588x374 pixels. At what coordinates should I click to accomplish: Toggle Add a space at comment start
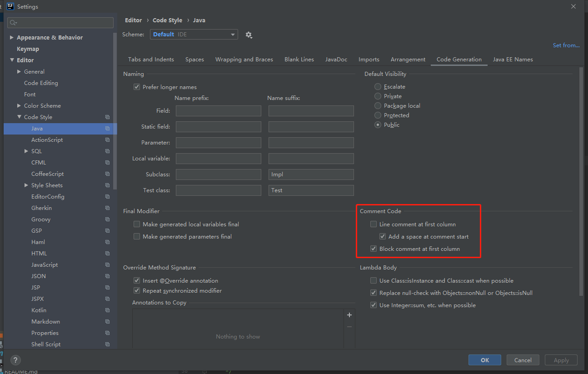(383, 236)
